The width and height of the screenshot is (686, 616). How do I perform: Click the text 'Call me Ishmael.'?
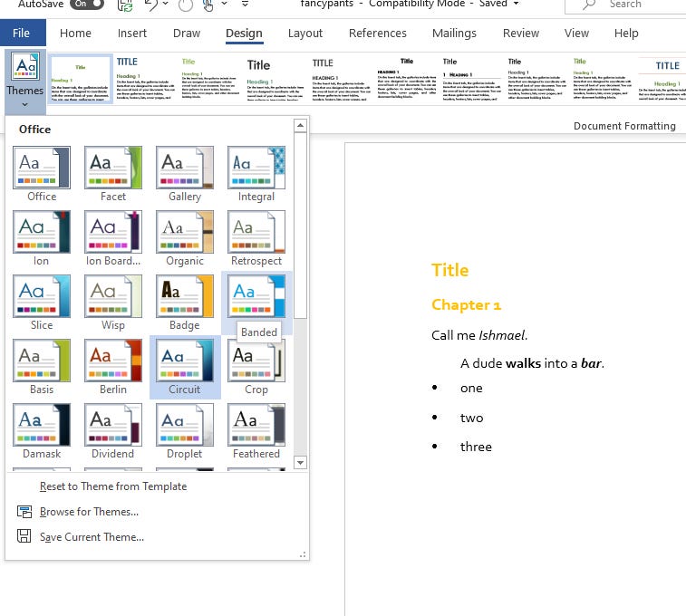[x=479, y=335]
